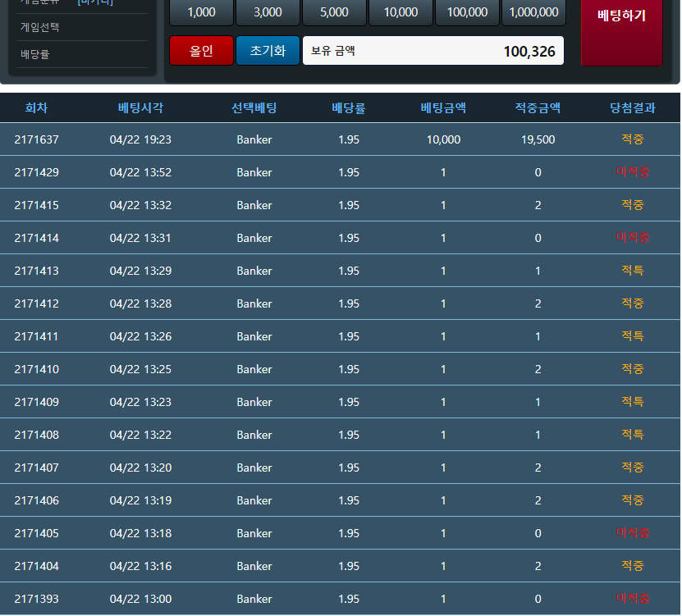Reset the bet with 초기화 button
This screenshot has width=682, height=616.
pyautogui.click(x=268, y=51)
